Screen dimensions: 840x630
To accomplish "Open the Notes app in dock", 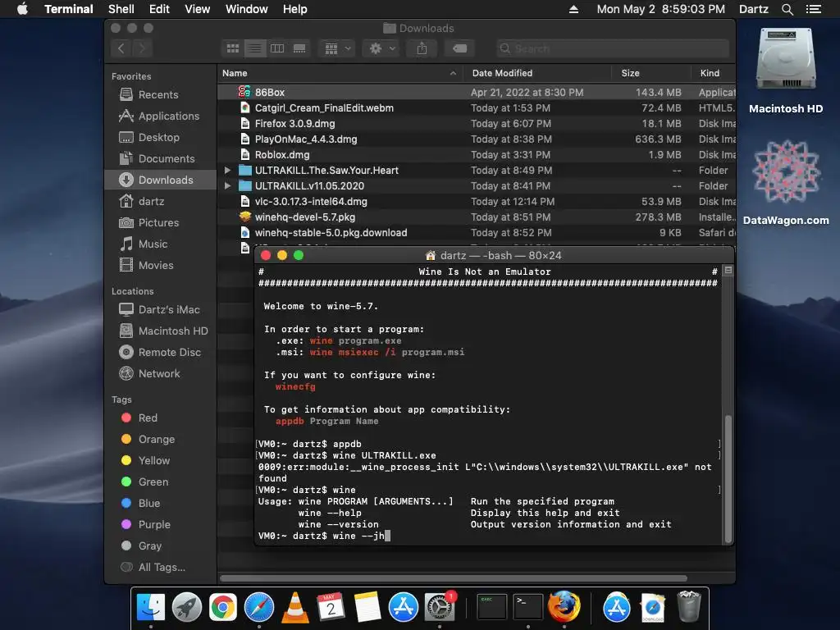I will point(367,608).
